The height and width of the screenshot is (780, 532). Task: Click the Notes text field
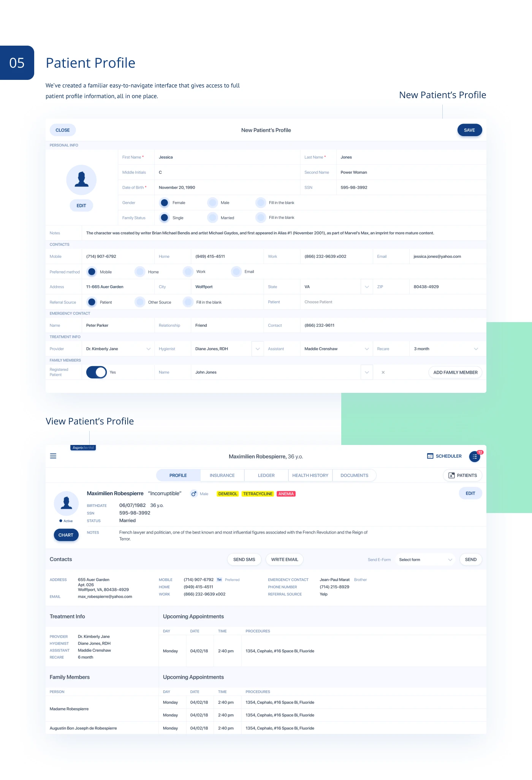pos(284,233)
